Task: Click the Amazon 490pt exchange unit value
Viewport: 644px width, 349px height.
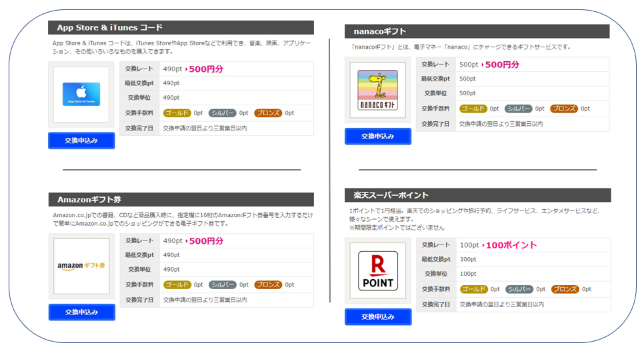Action: pos(172,270)
